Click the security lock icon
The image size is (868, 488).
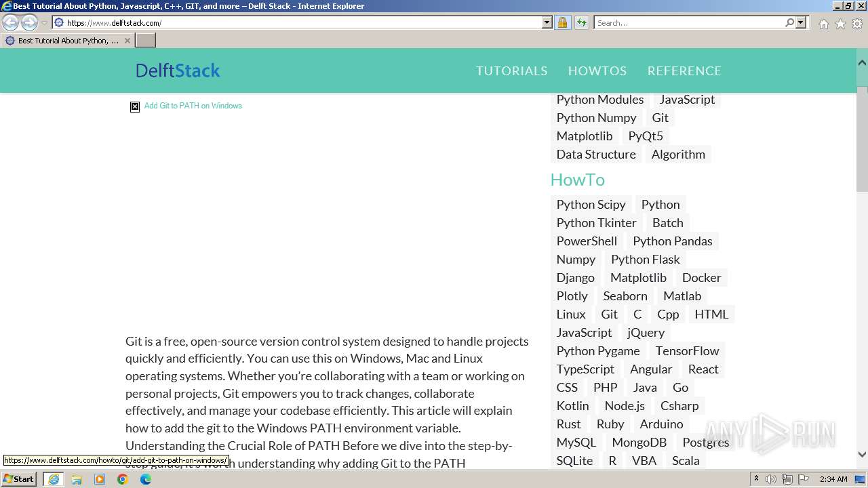tap(562, 22)
